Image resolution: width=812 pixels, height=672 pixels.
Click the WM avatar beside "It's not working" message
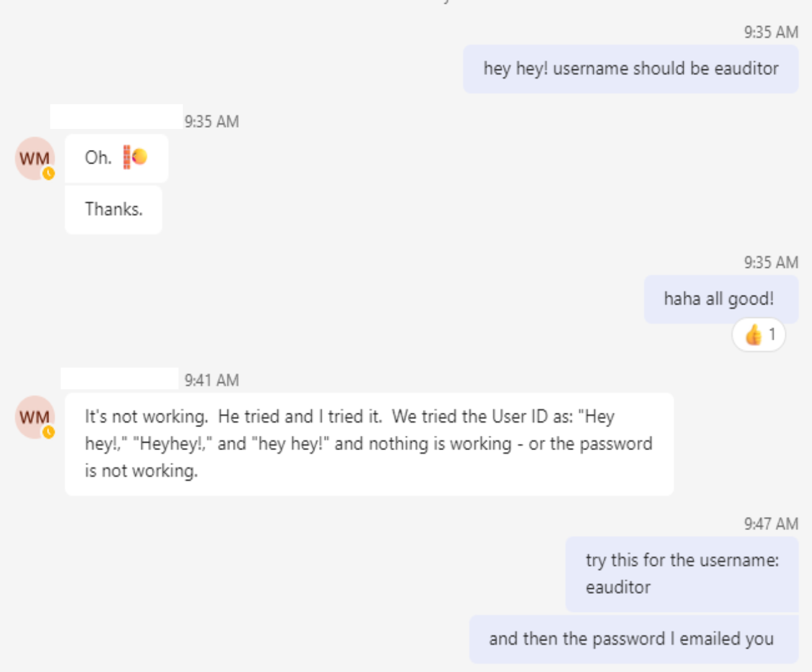coord(34,417)
